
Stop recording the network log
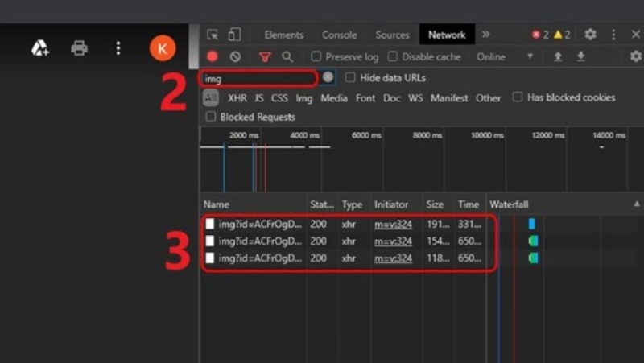(213, 56)
